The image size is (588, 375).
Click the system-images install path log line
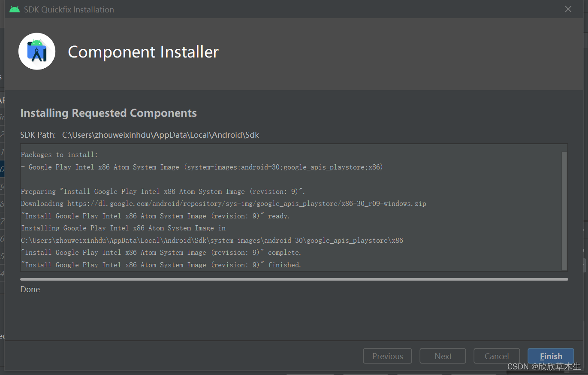click(212, 241)
